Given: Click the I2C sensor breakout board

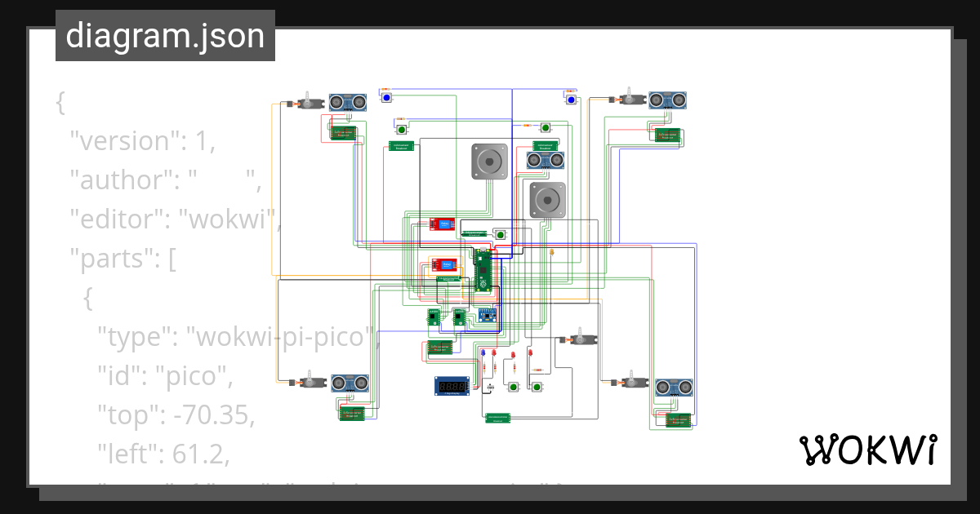Looking at the screenshot, I should (x=487, y=315).
